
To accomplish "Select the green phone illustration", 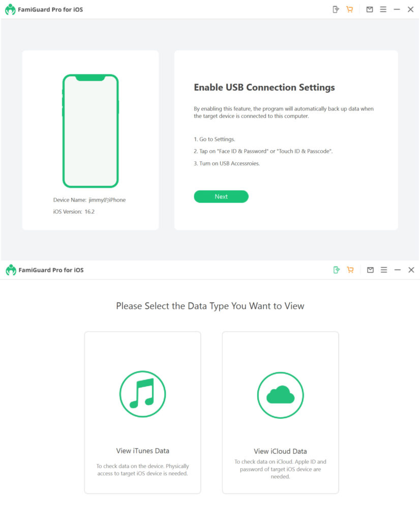I will (91, 131).
